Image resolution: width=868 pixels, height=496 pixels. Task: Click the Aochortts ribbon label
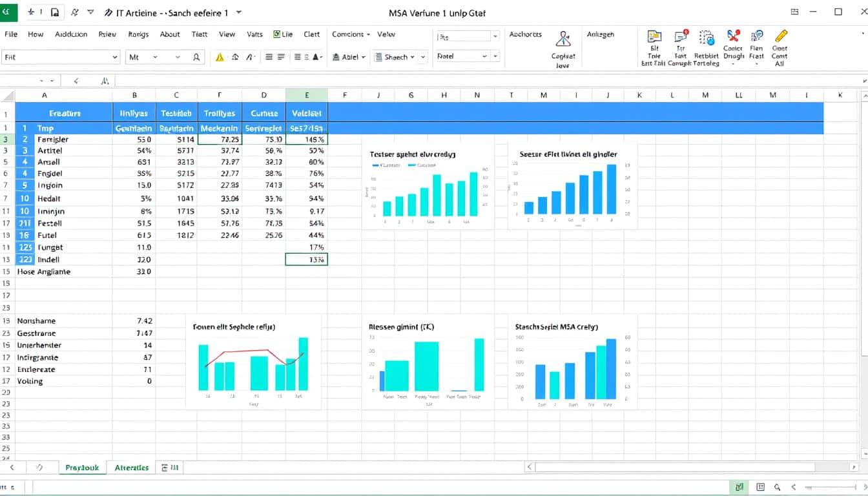point(526,34)
